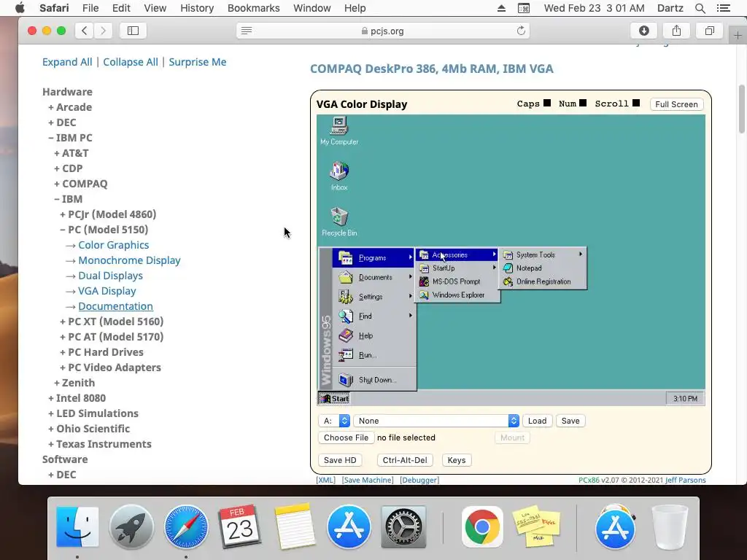Show all tabs icon in Safari
The width and height of the screenshot is (747, 560).
[709, 31]
